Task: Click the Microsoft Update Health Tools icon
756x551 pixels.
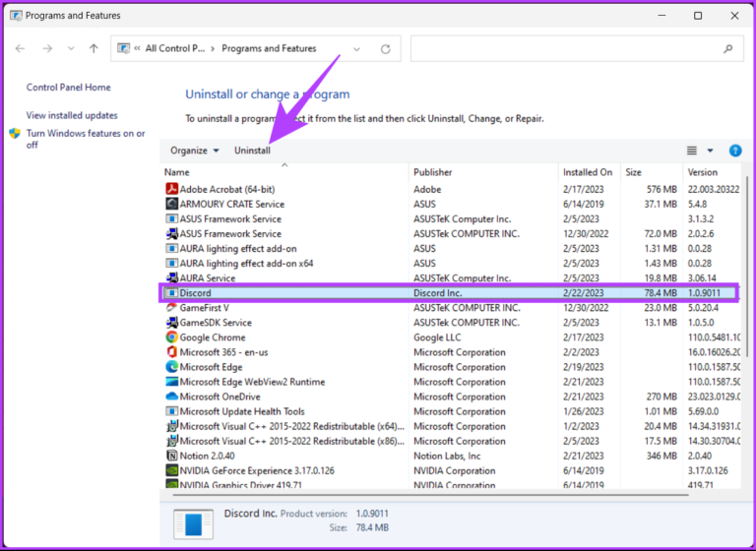Action: (x=171, y=411)
